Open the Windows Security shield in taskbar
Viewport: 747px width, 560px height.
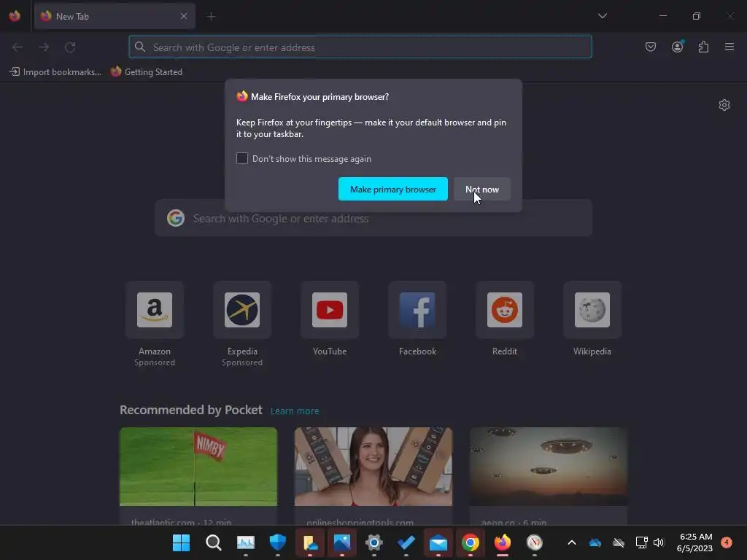(278, 542)
